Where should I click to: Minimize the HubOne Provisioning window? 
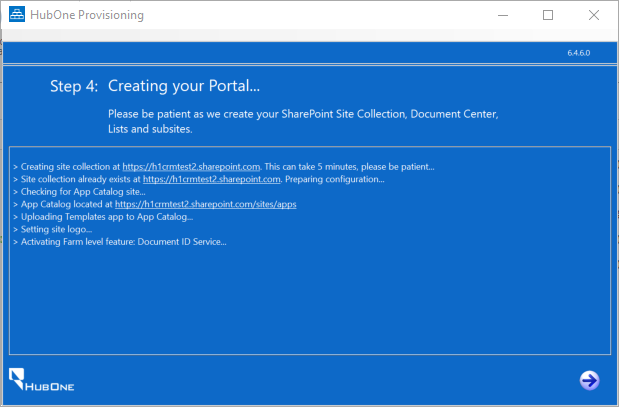pos(501,15)
